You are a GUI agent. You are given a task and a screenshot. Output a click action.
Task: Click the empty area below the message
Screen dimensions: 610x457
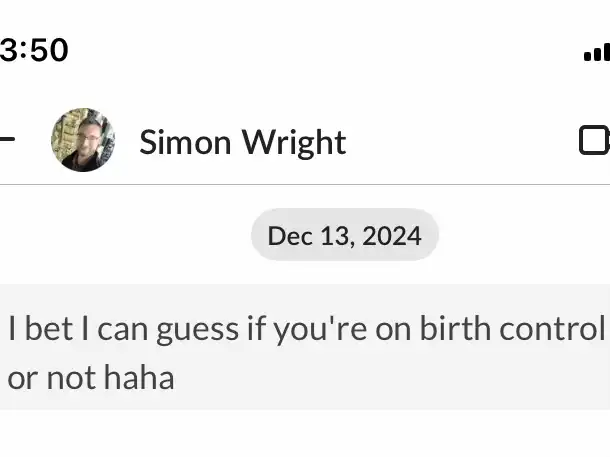point(305,433)
